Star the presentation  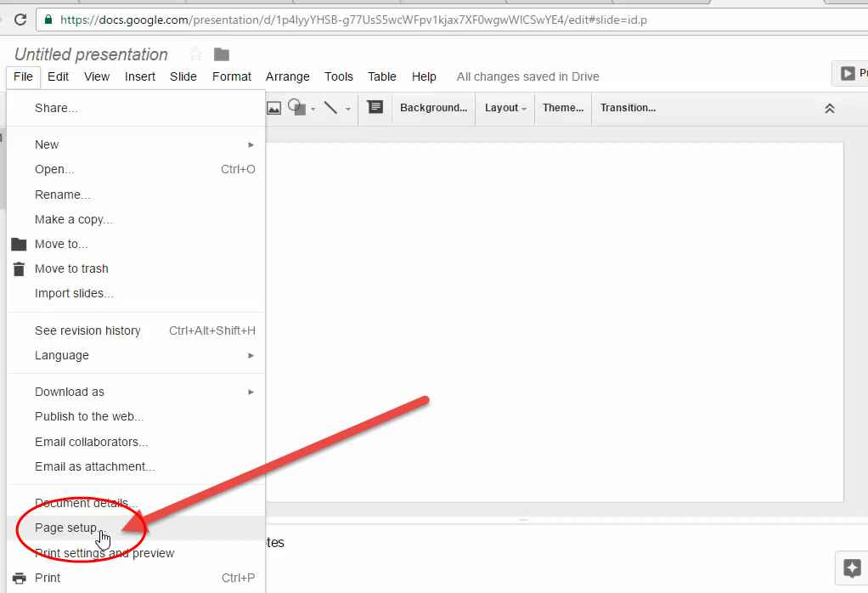coord(195,54)
